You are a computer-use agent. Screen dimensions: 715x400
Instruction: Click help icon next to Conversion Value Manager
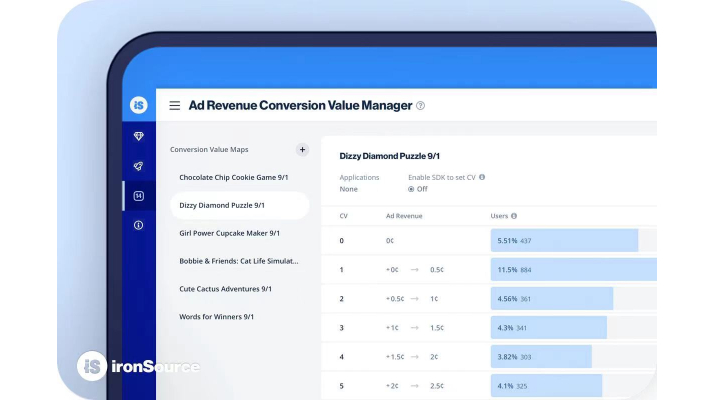420,105
